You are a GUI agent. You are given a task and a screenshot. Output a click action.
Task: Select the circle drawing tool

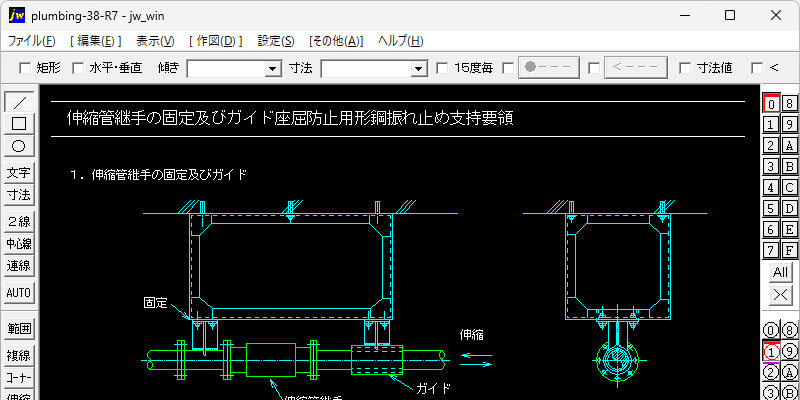click(x=19, y=146)
